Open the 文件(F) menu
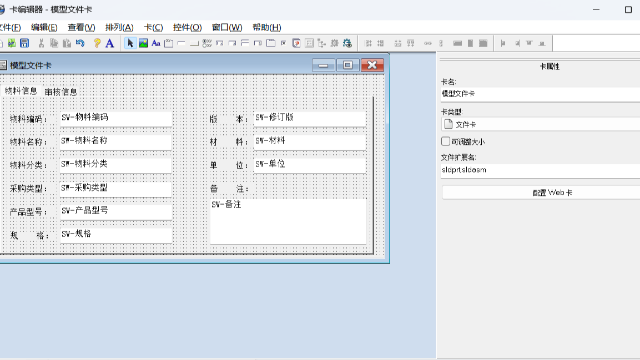Screen dimensions: 640x360 [10, 27]
